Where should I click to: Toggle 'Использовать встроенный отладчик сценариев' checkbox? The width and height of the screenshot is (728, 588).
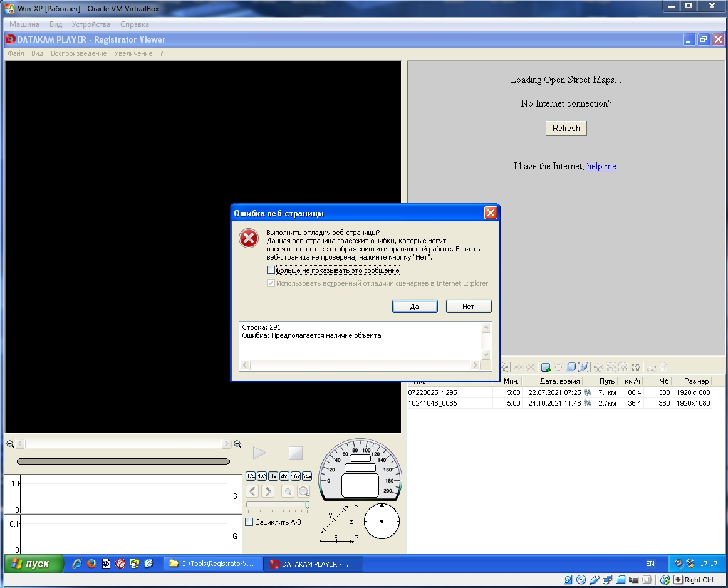(x=271, y=283)
